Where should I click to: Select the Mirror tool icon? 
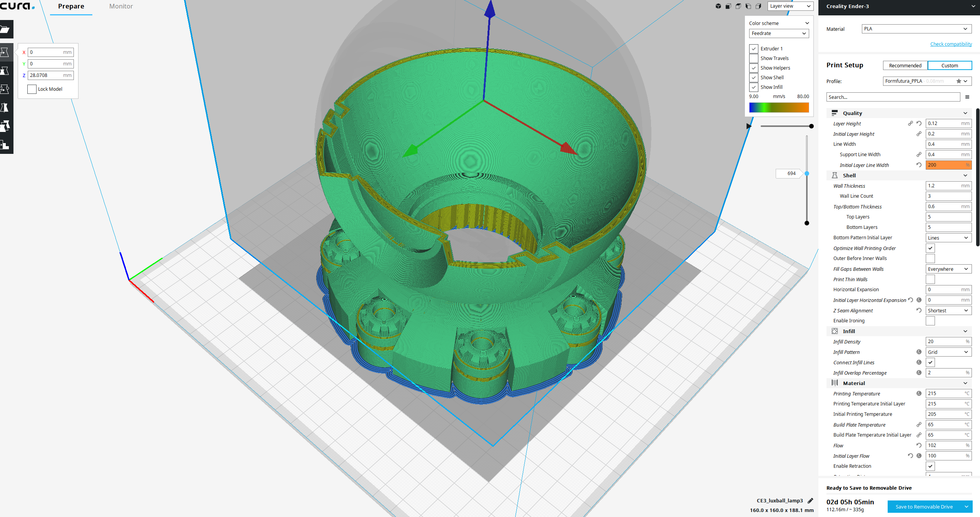5,108
